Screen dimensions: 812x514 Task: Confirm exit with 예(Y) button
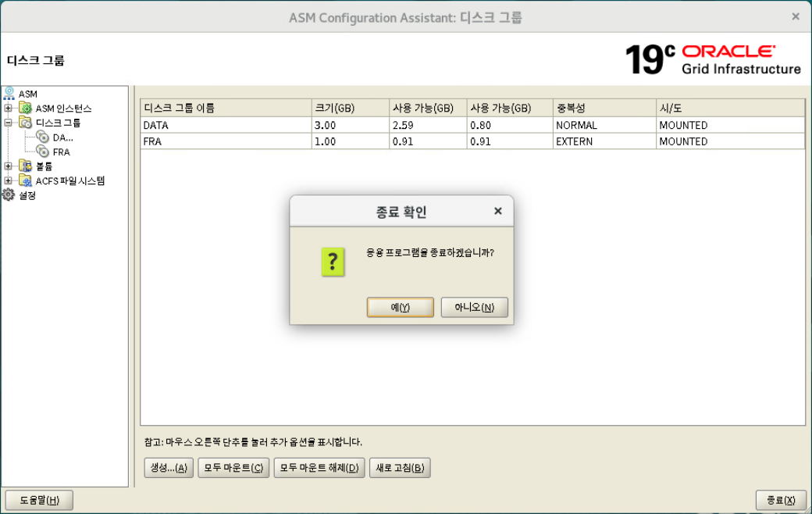401,307
